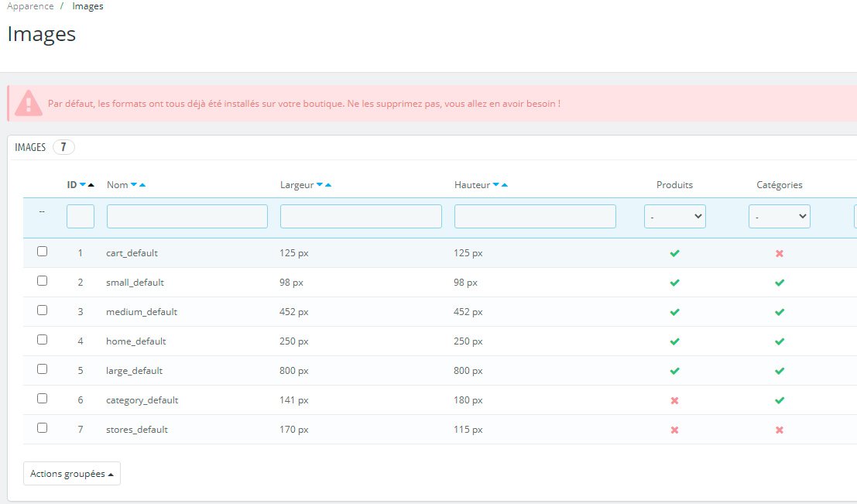
Task: Toggle Produits checkmark for cart_default
Action: click(x=675, y=253)
